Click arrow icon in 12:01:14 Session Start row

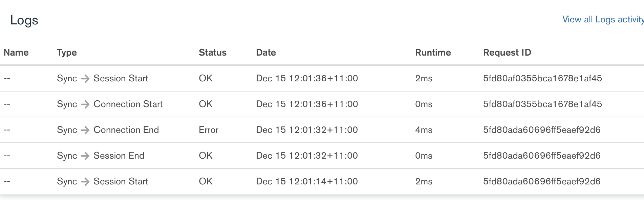(85, 181)
